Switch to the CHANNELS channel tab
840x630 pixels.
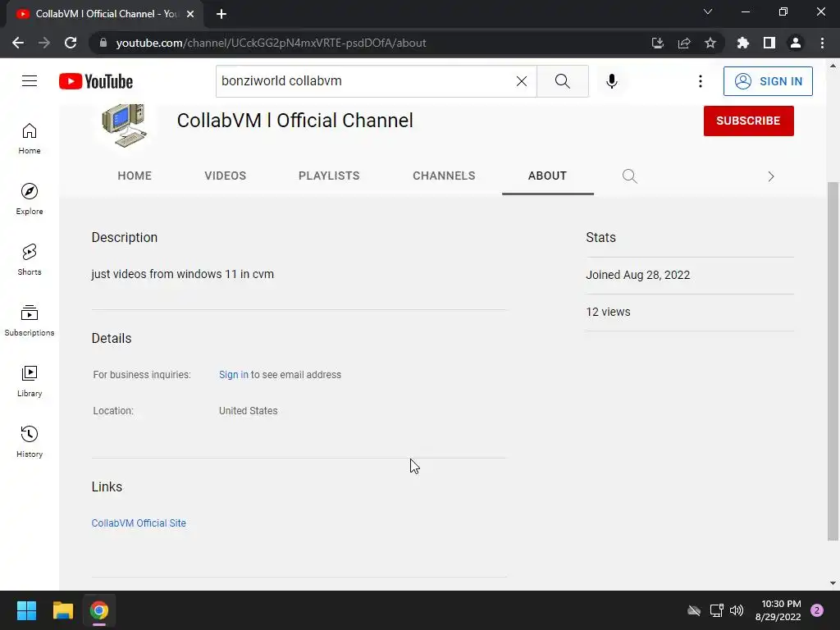(x=444, y=176)
